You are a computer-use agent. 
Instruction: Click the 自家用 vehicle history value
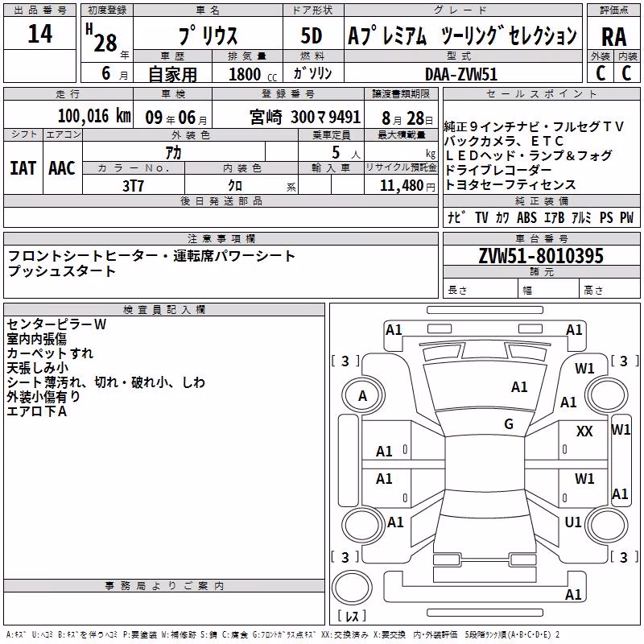[x=172, y=74]
